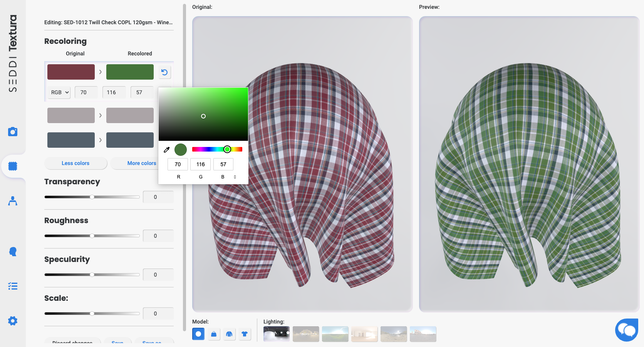Select the fabric swatch icon in the sidebar
This screenshot has height=347, width=644.
pos(13,166)
